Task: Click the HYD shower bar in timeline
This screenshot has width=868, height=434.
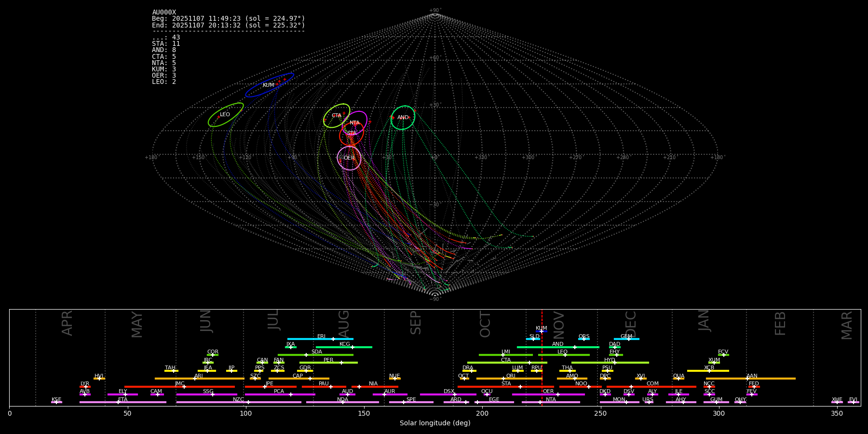Action: [610, 363]
